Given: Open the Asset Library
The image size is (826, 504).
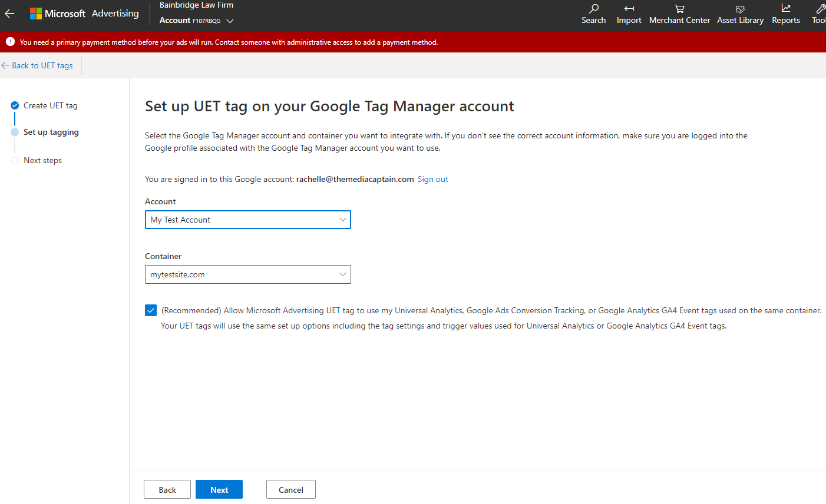Looking at the screenshot, I should coord(740,14).
